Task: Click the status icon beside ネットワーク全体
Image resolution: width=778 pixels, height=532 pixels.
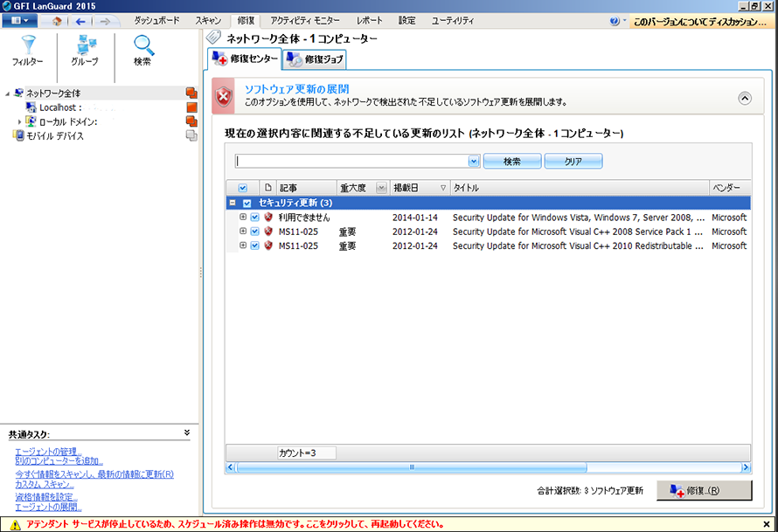Action: click(191, 93)
